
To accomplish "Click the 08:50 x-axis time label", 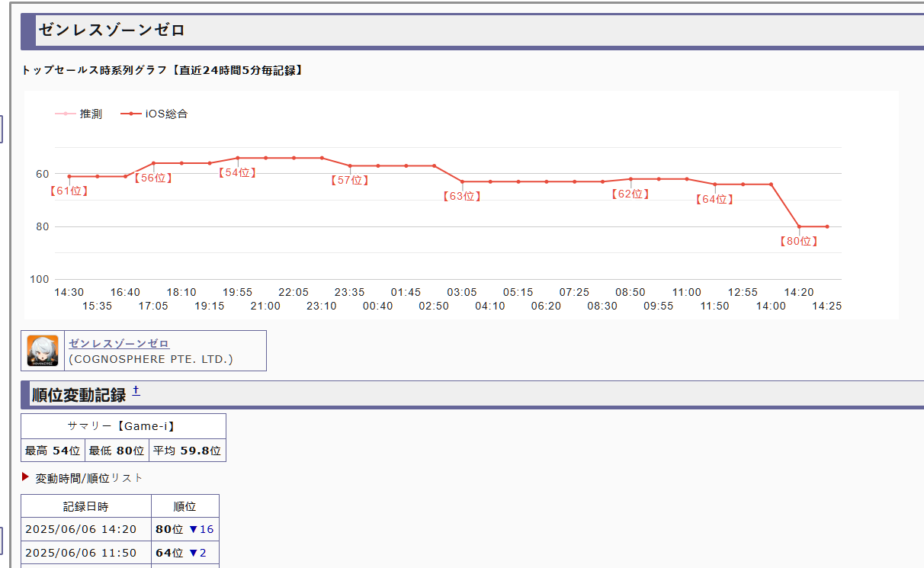I will click(630, 292).
